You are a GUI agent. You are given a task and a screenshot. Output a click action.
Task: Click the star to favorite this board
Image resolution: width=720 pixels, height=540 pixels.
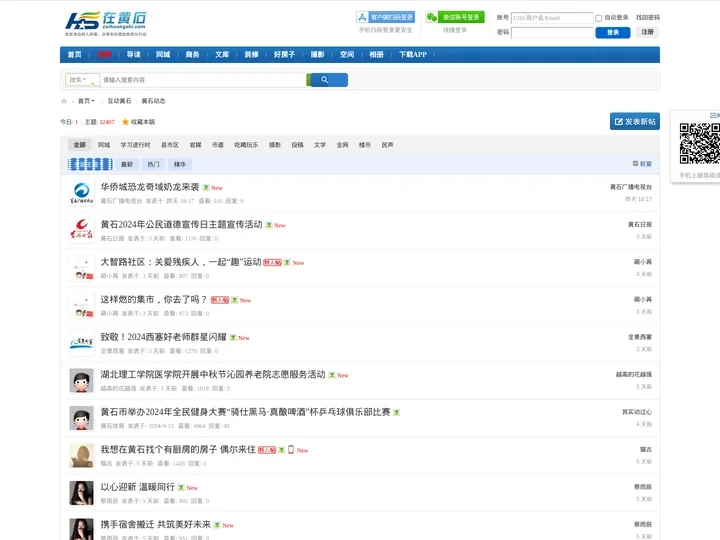[125, 122]
